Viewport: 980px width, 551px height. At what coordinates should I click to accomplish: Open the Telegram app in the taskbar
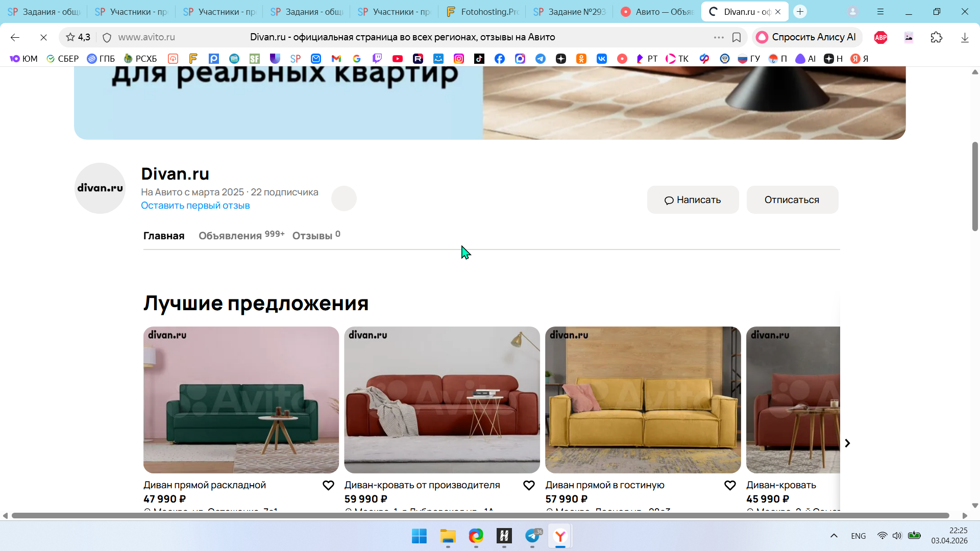(x=532, y=536)
